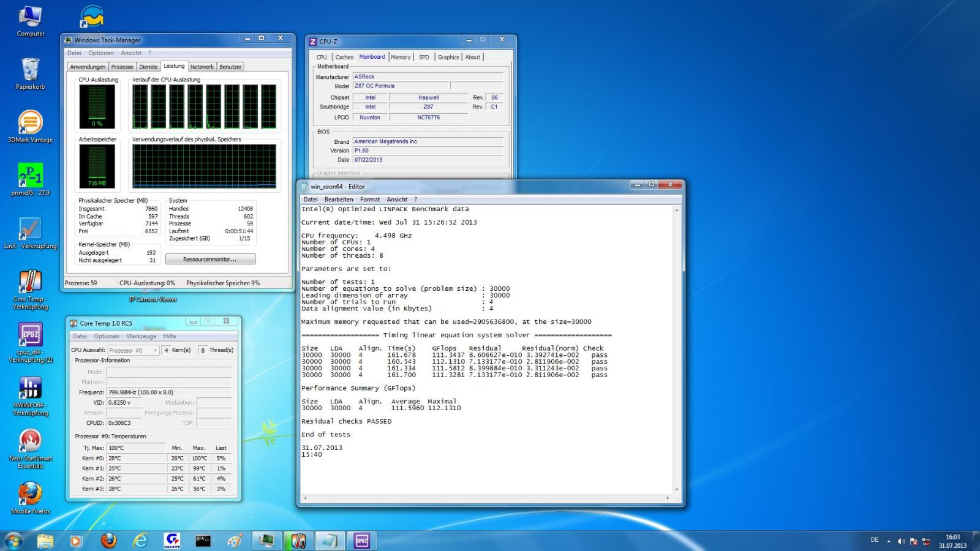The height and width of the screenshot is (551, 980).
Task: Click the network tray icon
Action: tap(926, 541)
